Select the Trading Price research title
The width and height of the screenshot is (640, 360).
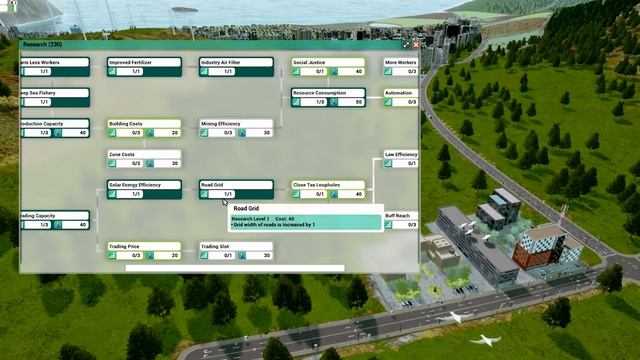pos(124,247)
